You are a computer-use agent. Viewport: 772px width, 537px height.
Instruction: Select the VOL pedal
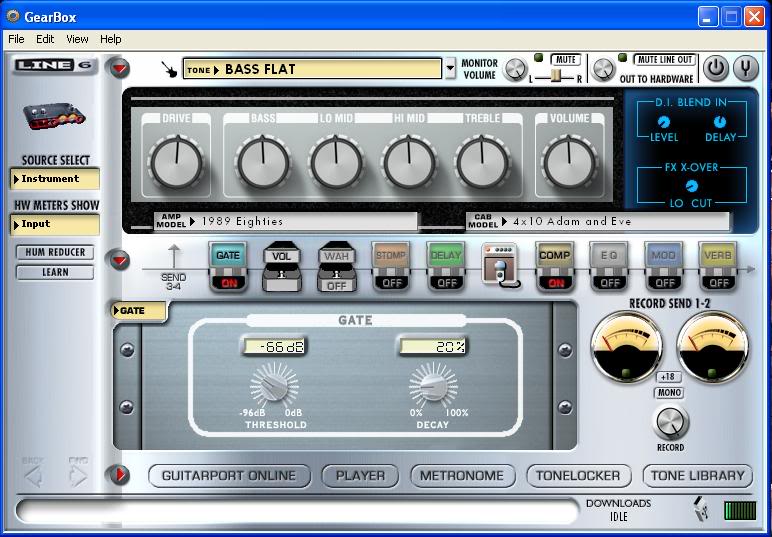click(282, 266)
